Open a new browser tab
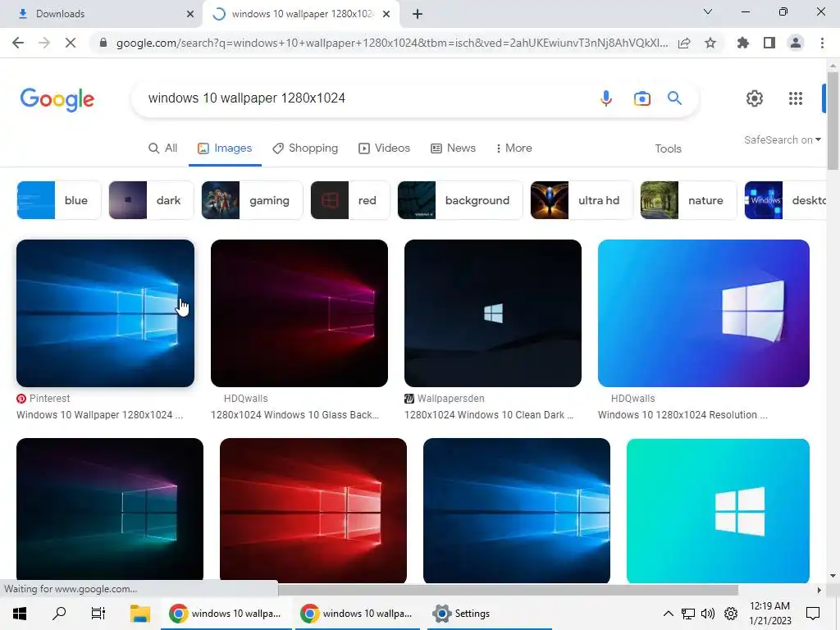The width and height of the screenshot is (840, 630). 418,14
